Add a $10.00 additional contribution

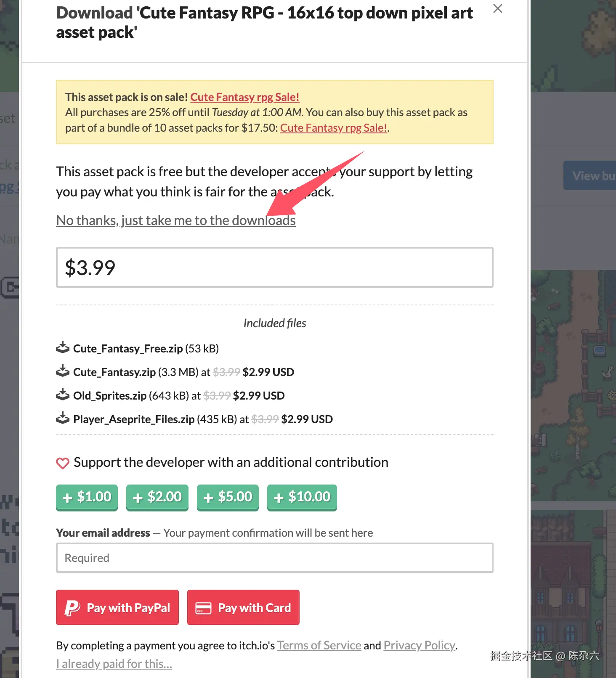(302, 497)
